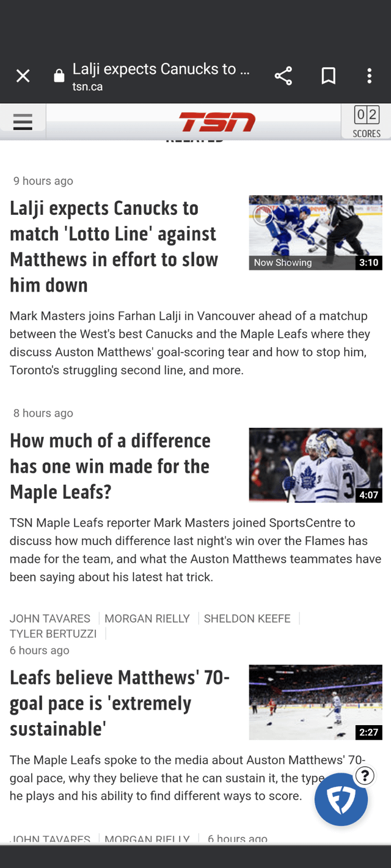Open the three-dot overflow menu
The height and width of the screenshot is (868, 391).
369,76
